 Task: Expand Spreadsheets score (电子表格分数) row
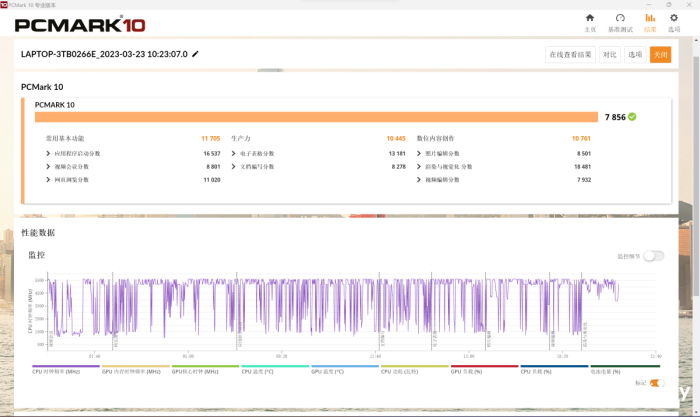click(233, 153)
